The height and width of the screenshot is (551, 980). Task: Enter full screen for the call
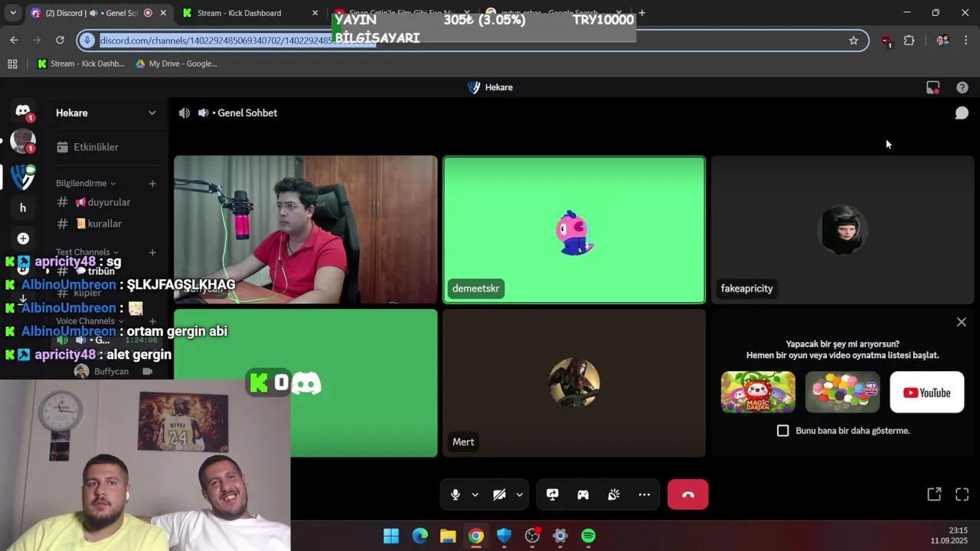point(962,494)
